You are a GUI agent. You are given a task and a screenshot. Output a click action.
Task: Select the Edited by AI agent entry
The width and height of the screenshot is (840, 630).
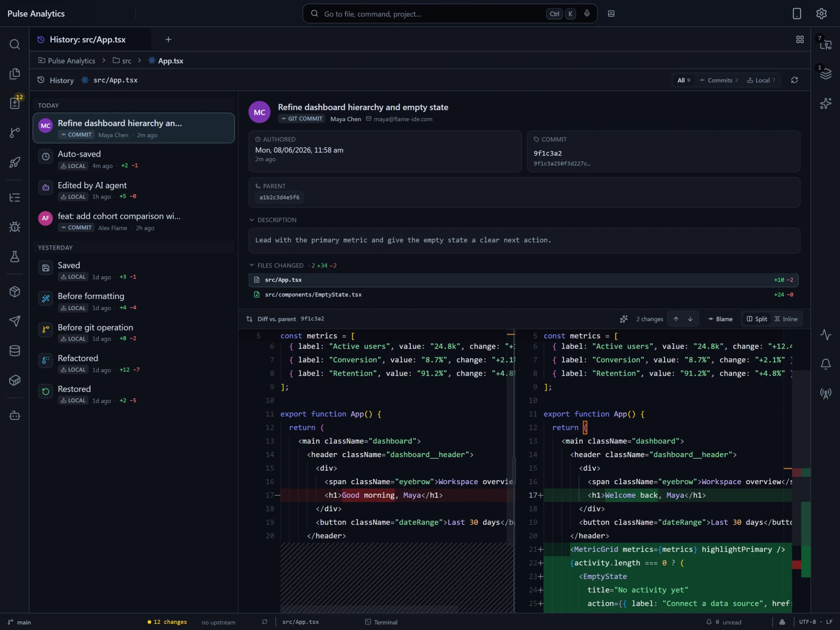coord(133,190)
